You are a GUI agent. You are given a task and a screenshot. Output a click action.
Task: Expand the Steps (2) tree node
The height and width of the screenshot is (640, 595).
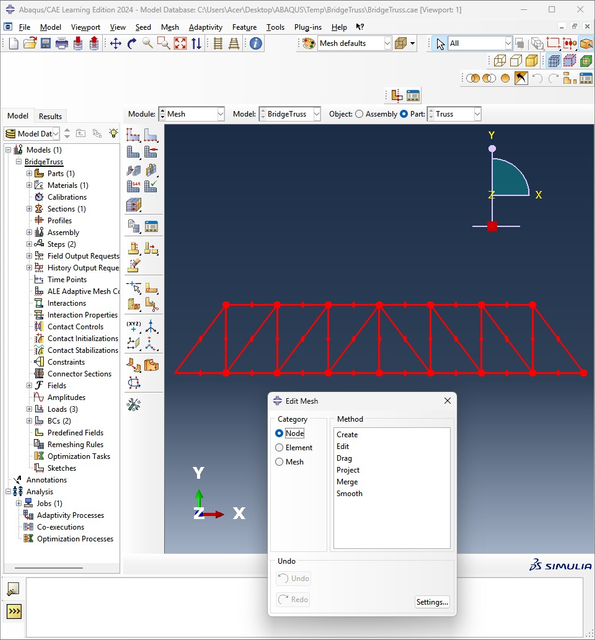click(29, 244)
